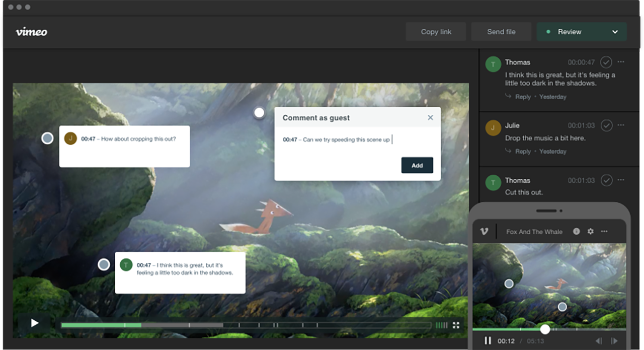Click Thomas's avatar on 'Cut this out' comment

point(493,182)
